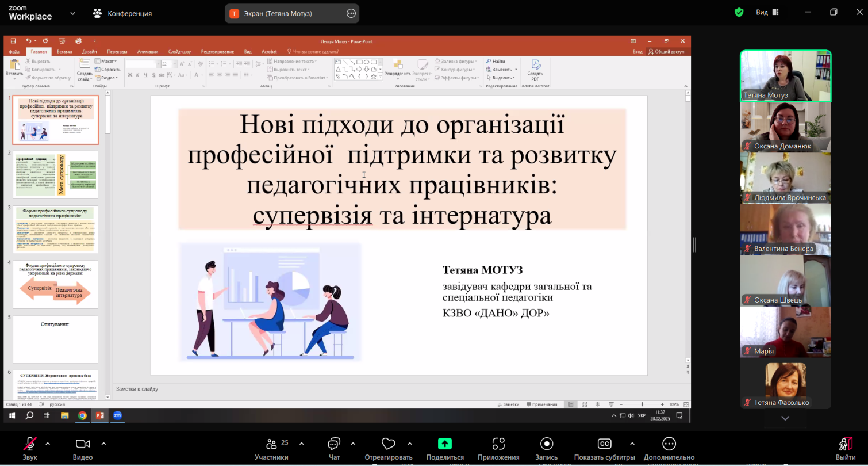Click the React heart icon
This screenshot has width=868, height=466.
389,444
